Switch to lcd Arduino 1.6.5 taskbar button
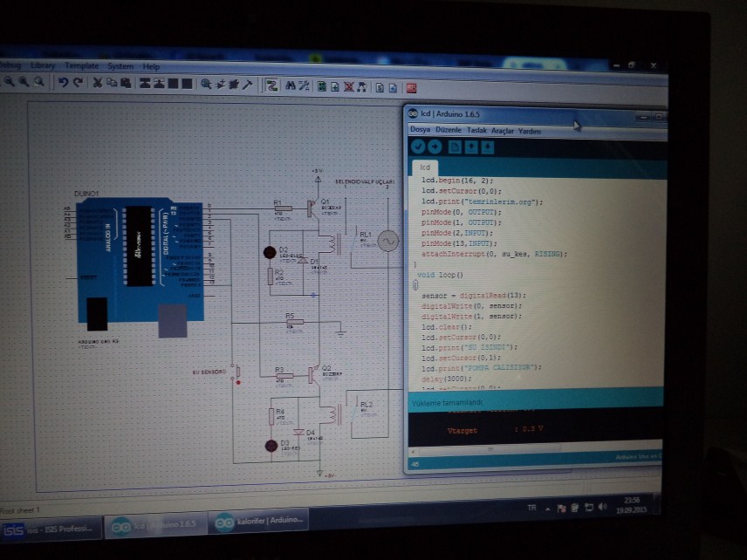 coord(155,526)
